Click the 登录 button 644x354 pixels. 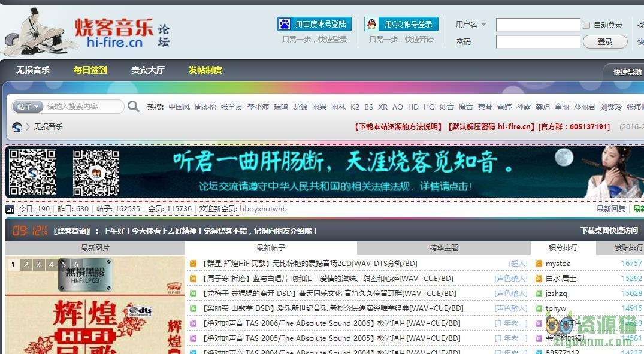coord(605,41)
